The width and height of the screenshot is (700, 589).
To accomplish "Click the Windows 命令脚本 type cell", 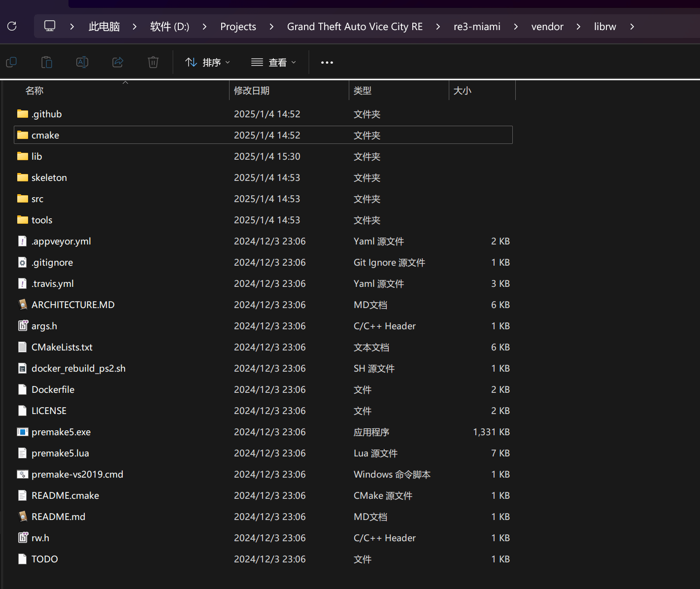I will 392,474.
